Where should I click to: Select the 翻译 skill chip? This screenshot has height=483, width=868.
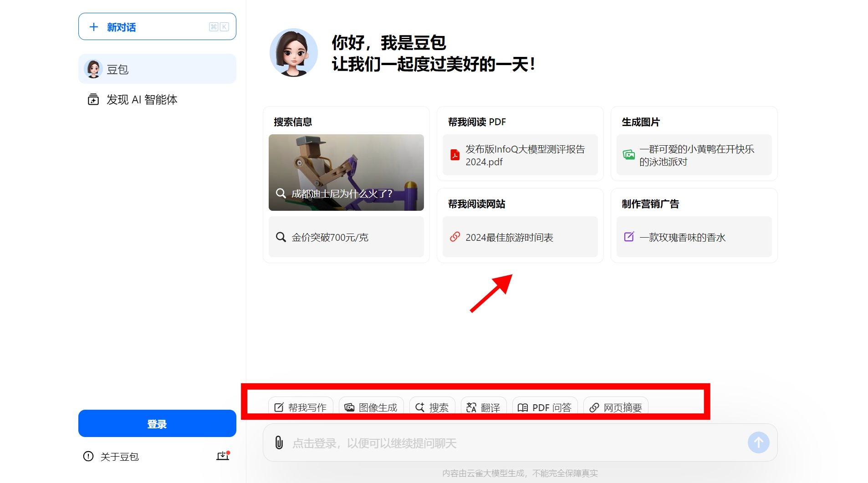tap(484, 407)
